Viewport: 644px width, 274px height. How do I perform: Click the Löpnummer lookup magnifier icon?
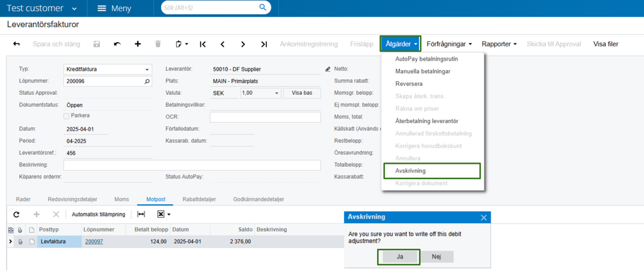[148, 81]
